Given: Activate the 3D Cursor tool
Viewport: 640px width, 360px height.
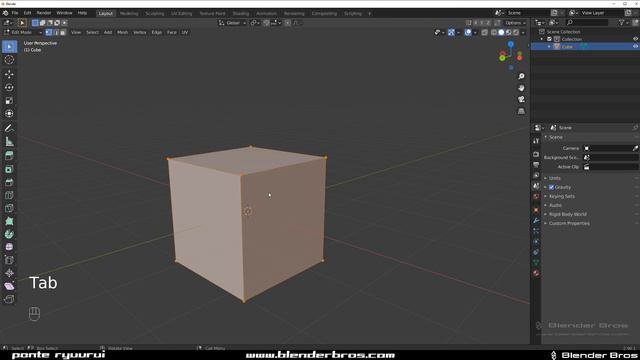Looking at the screenshot, I should pyautogui.click(x=9, y=60).
